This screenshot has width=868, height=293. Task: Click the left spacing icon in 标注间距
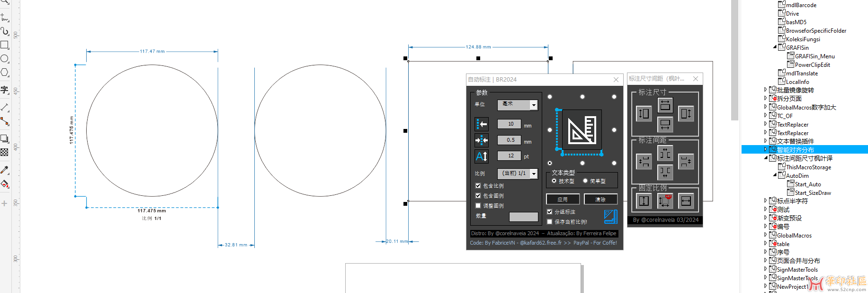(x=644, y=162)
